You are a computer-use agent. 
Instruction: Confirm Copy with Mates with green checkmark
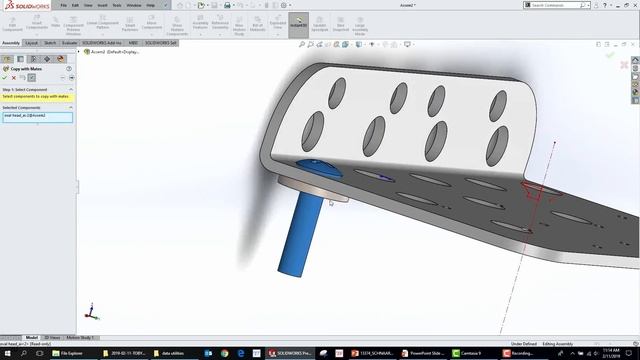[x=4, y=78]
